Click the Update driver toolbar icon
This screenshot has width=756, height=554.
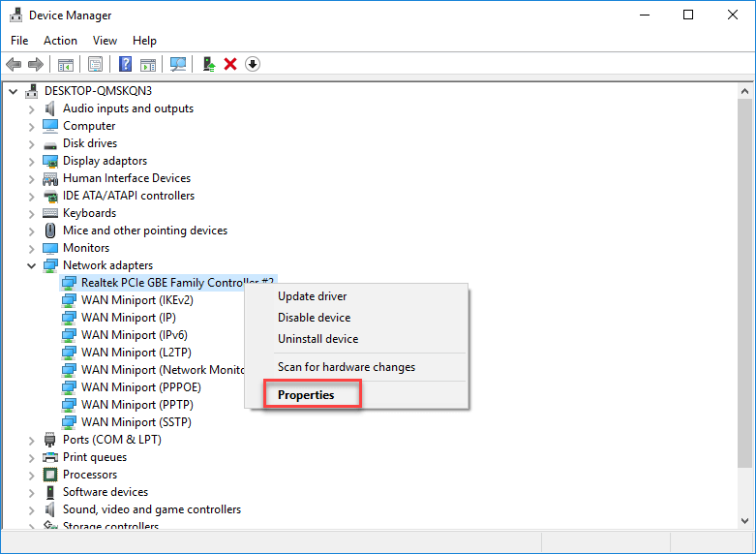(x=208, y=64)
